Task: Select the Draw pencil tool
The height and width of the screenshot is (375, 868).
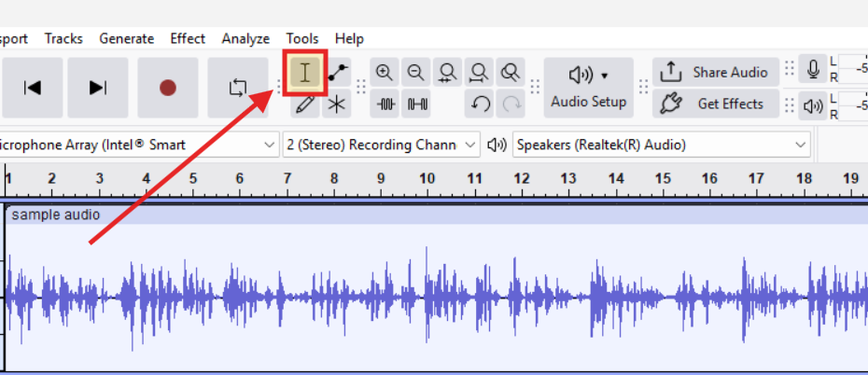Action: (x=304, y=104)
